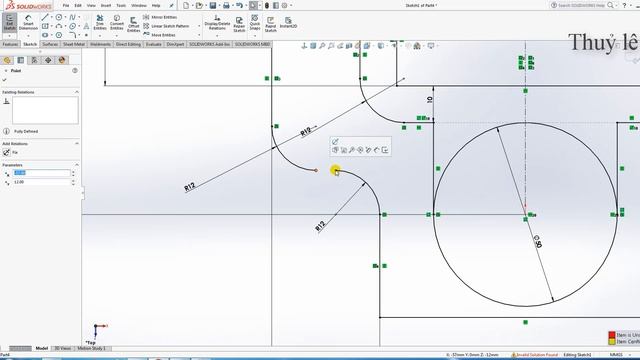This screenshot has height=360, width=640.
Task: Switch to the Weldments tab
Action: pos(100,44)
